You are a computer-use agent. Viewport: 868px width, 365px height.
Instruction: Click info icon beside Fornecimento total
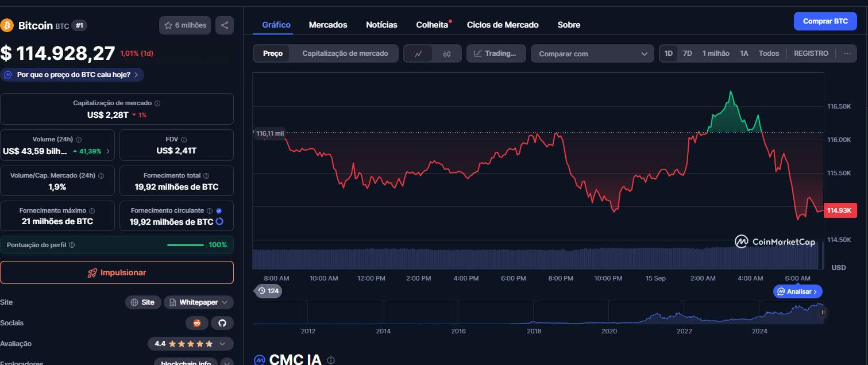(x=206, y=176)
